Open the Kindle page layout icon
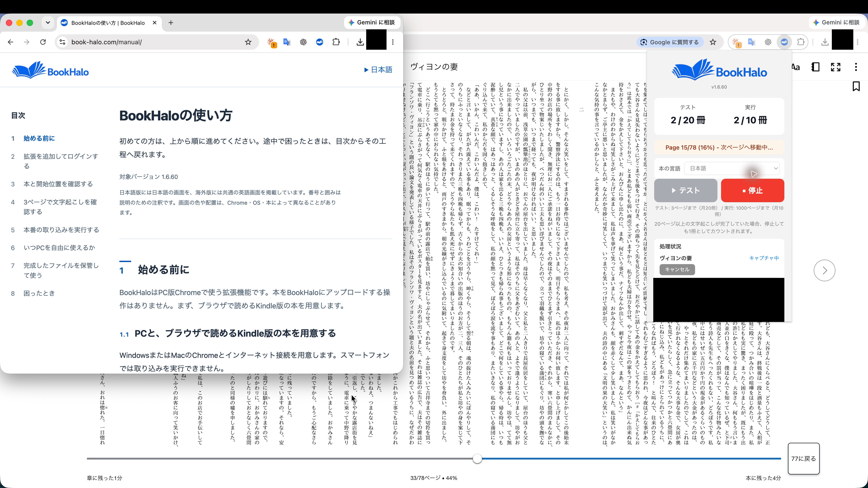 pyautogui.click(x=815, y=67)
